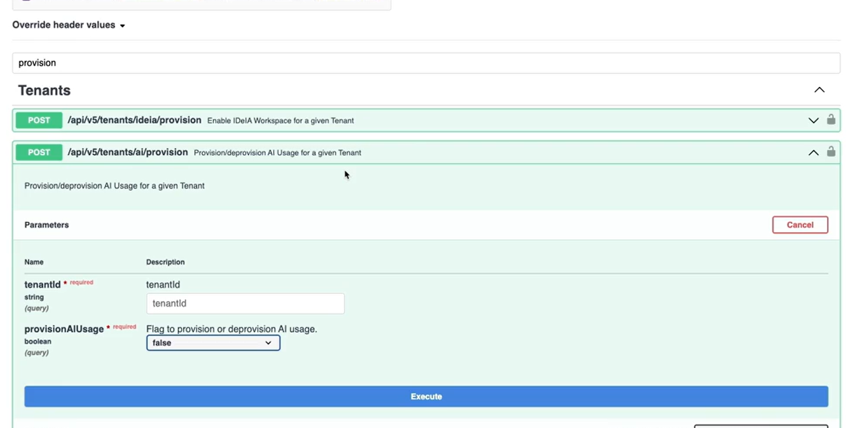Click the AI Usage summary in the endpoint header
This screenshot has width=868, height=428.
coord(277,153)
